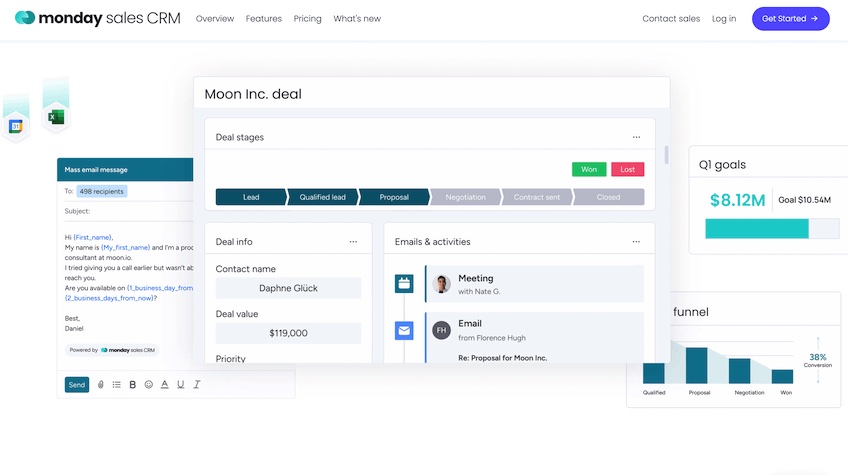
Task: Click the Daphne Glück contact name field
Action: point(288,288)
